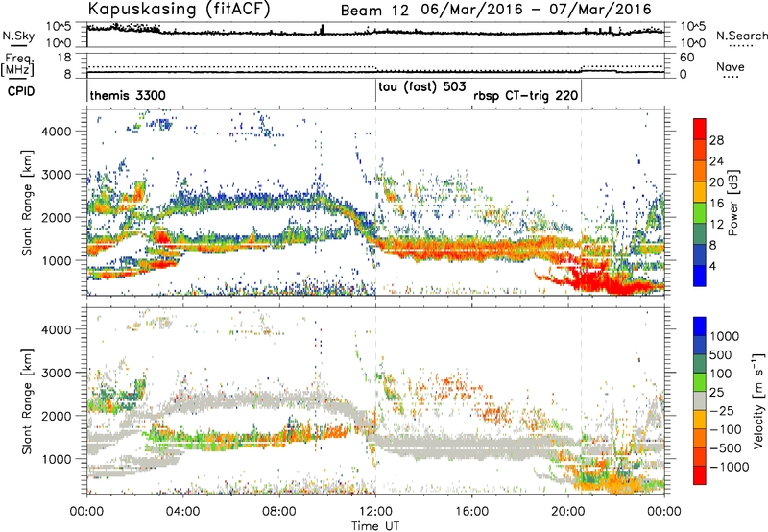Click the "4000" range tick on the power panel
768x532 pixels.
coord(57,132)
